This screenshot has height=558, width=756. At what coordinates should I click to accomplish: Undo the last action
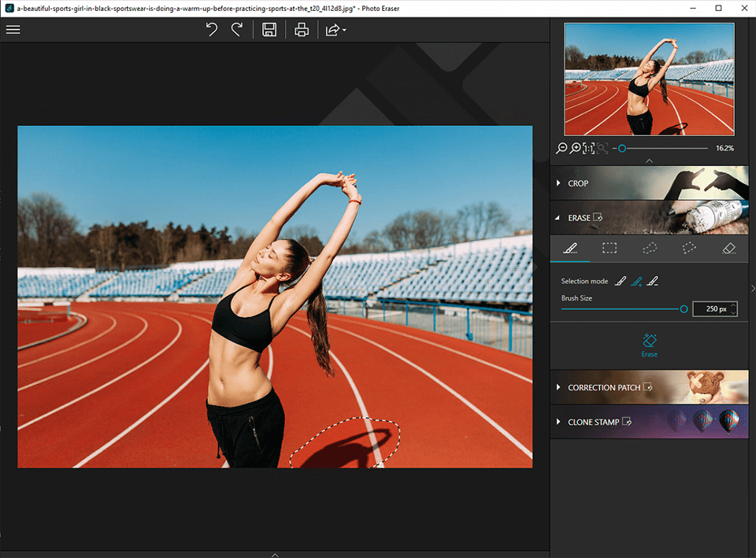pos(211,30)
